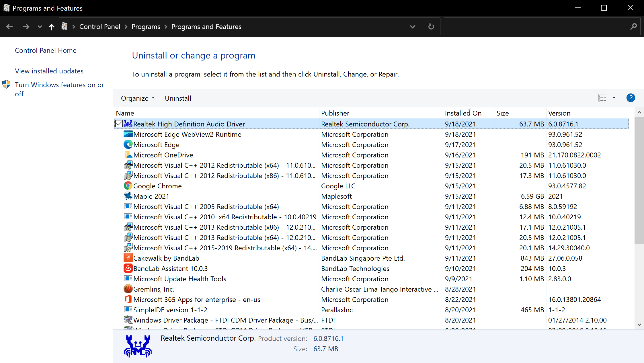Click the Cakewalk by BandLab orange icon

click(128, 258)
